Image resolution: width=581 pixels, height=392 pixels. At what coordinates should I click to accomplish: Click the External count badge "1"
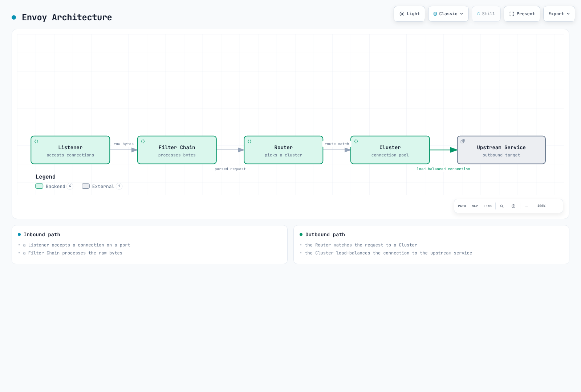[x=119, y=186]
